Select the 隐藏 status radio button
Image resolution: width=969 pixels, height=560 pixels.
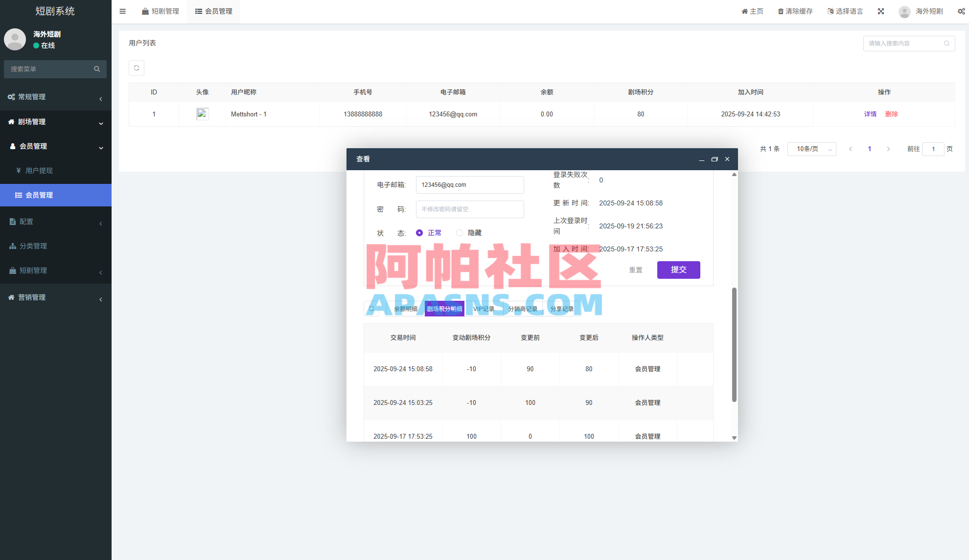tap(459, 233)
